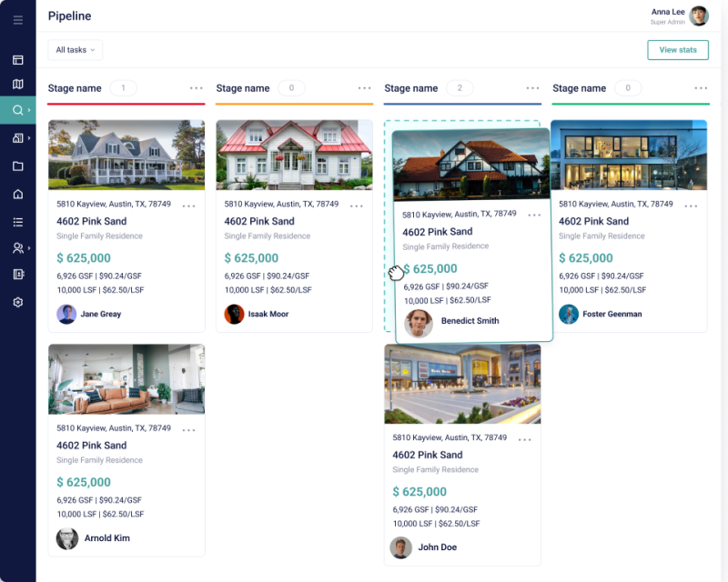Viewport: 728px width, 582px height.
Task: Open the list view icon in the sidebar
Action: click(17, 220)
